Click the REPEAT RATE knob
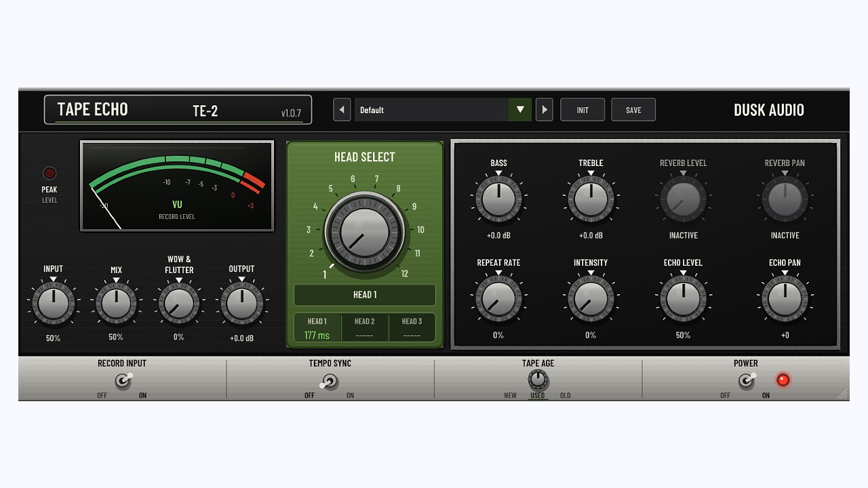The height and width of the screenshot is (488, 868). 498,298
